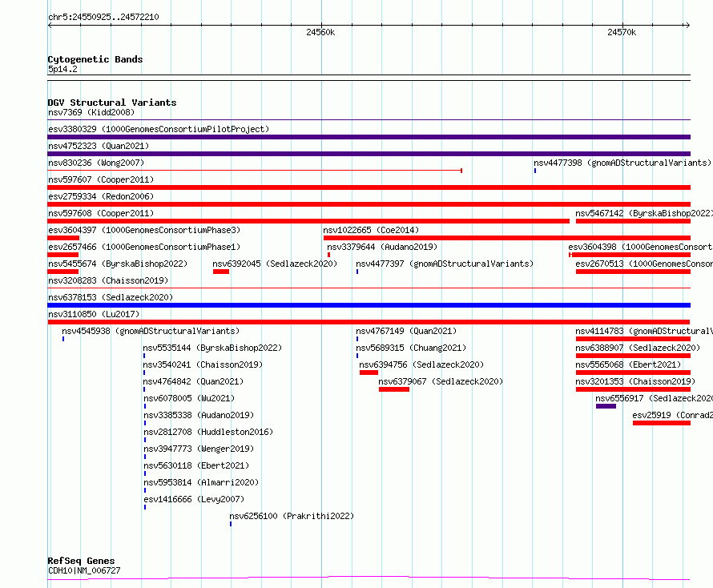The height and width of the screenshot is (588, 713).
Task: Open nsv3385338 (Audano2019) variant
Action: 199,415
